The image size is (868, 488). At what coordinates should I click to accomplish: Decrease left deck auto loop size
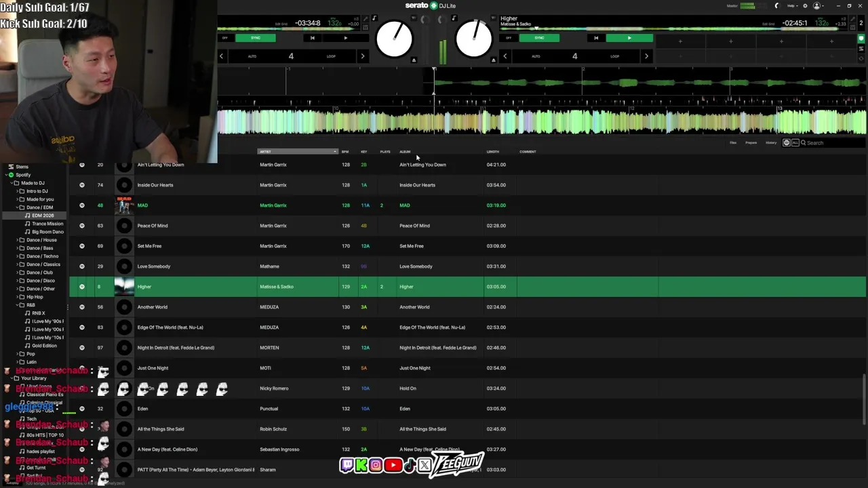click(221, 56)
